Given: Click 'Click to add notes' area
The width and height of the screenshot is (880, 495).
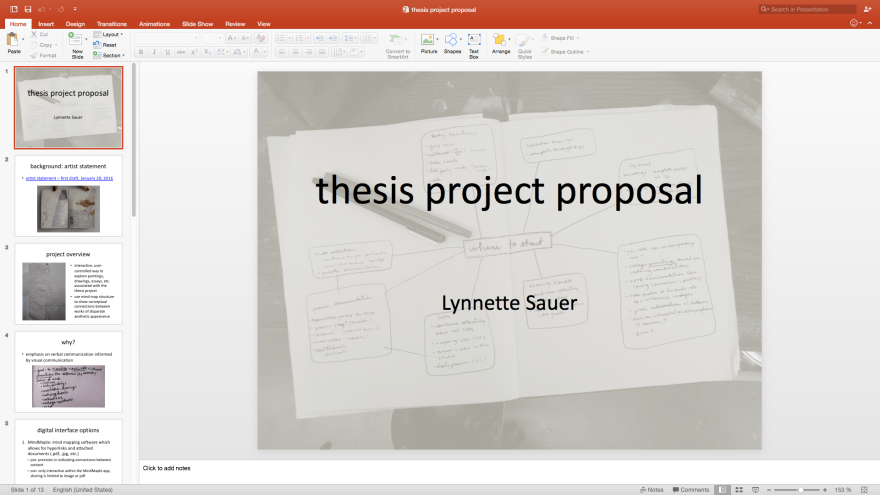Looking at the screenshot, I should tap(167, 468).
